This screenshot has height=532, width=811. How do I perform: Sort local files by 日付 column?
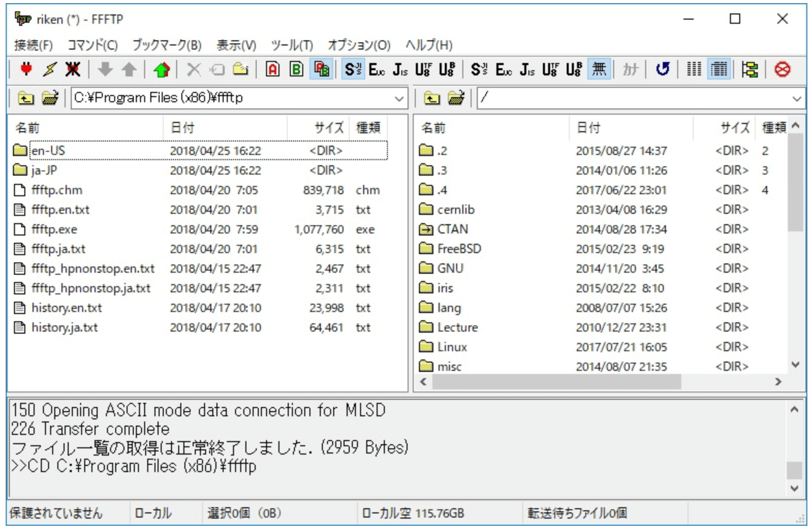click(225, 128)
